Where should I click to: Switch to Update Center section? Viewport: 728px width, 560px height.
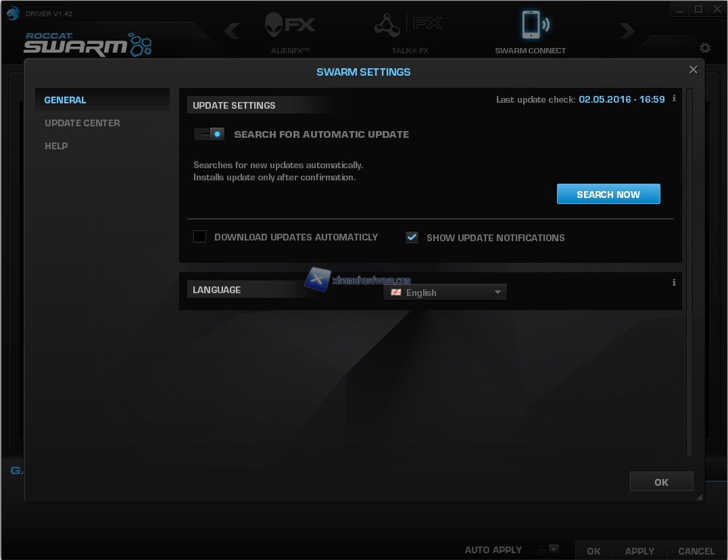[82, 123]
